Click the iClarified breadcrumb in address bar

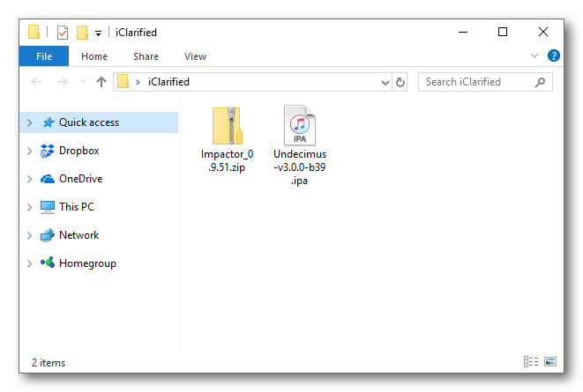tap(168, 82)
